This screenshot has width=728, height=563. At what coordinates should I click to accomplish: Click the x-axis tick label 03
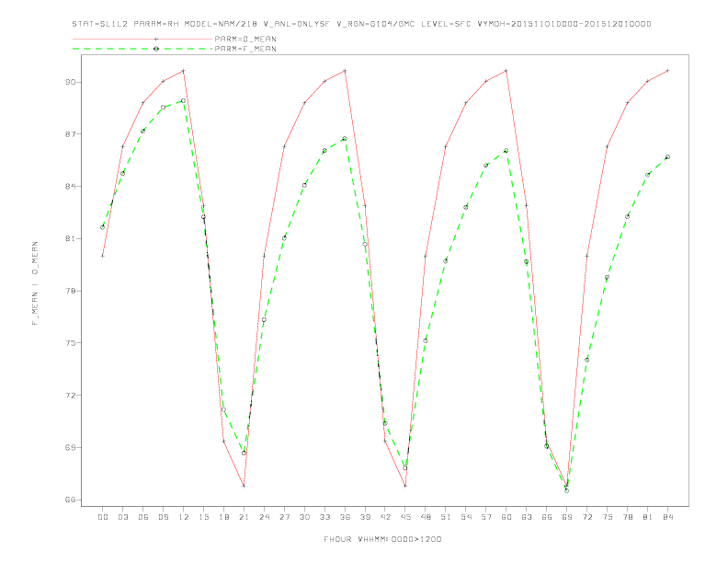pyautogui.click(x=123, y=517)
